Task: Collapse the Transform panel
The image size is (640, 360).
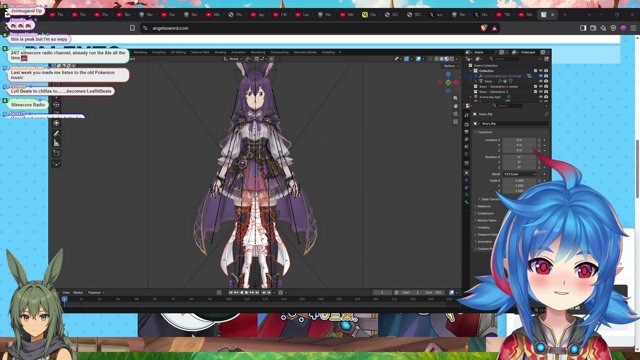Action: [x=484, y=132]
